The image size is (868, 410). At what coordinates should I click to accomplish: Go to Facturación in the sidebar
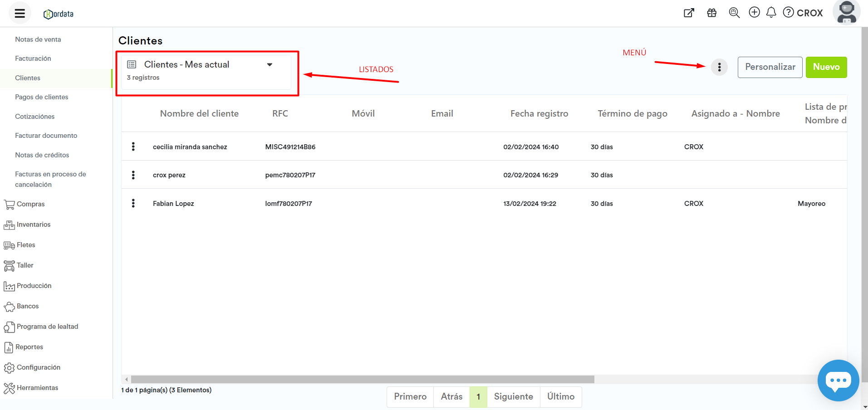[33, 59]
